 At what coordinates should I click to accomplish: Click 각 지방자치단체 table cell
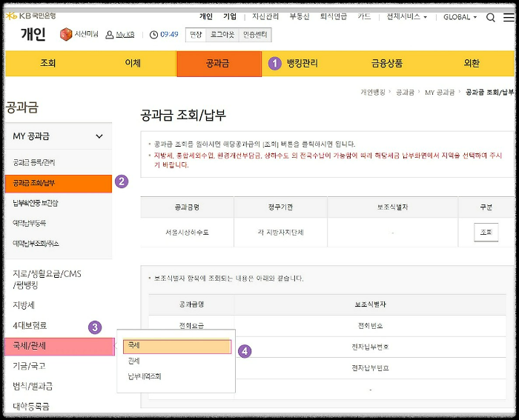coord(280,232)
